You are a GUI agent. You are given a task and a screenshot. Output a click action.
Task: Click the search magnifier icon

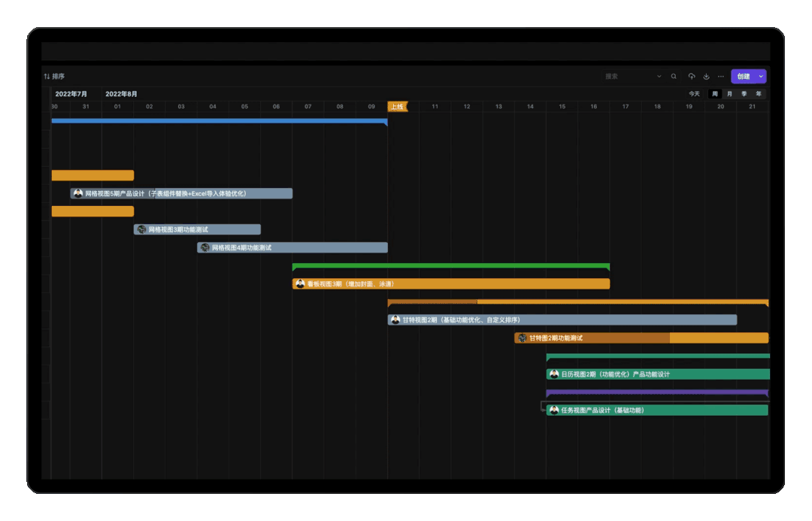tap(674, 77)
